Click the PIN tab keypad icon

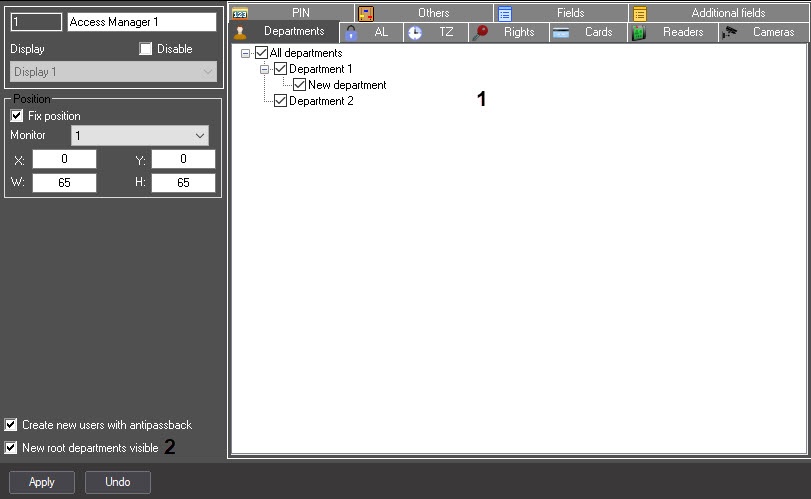click(x=240, y=13)
